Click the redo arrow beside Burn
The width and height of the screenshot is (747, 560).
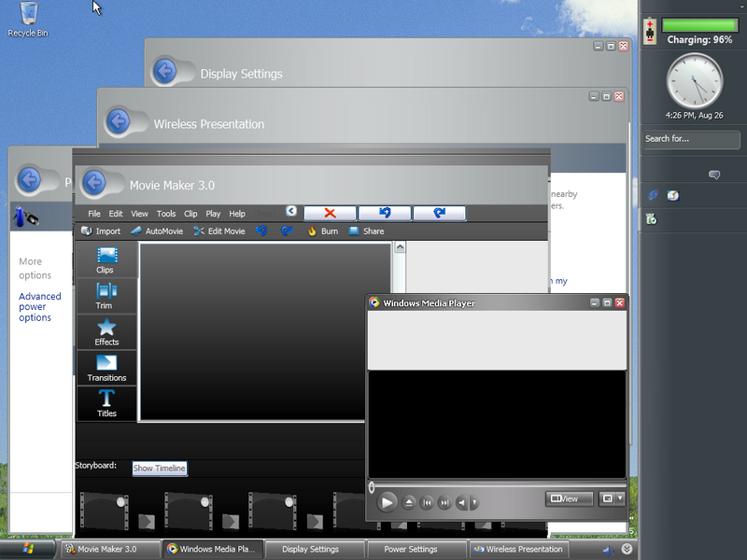pyautogui.click(x=287, y=231)
